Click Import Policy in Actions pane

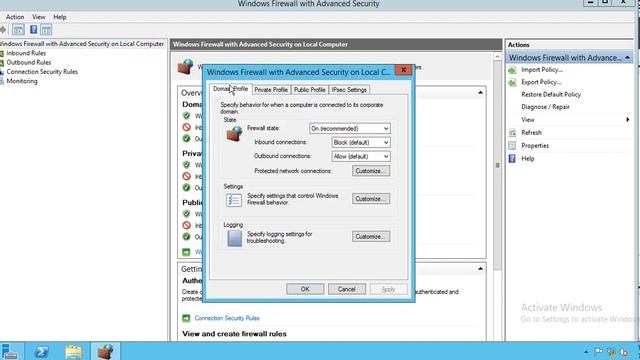(x=542, y=70)
